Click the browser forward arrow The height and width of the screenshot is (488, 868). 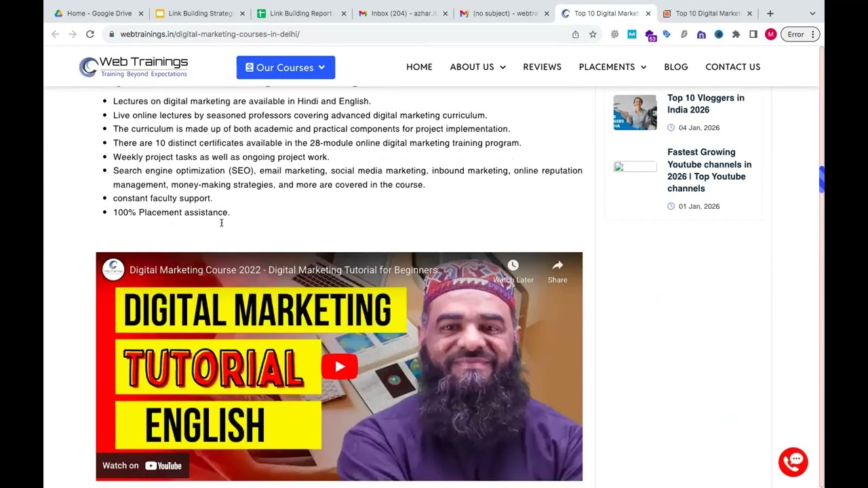(73, 34)
